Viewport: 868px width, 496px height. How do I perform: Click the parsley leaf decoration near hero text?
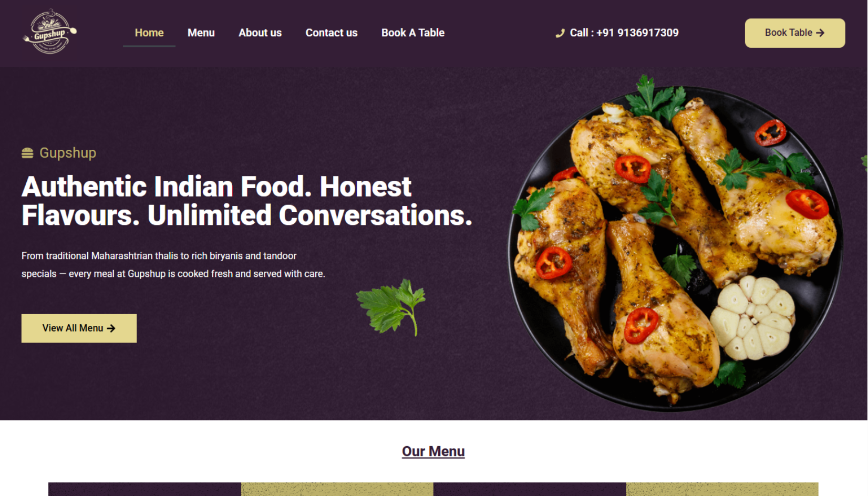pos(391,307)
